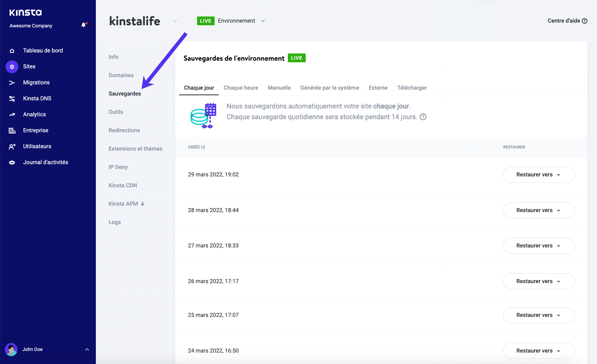Open the Tableau de bord home icon
Screen dimensions: 597x364
point(12,50)
